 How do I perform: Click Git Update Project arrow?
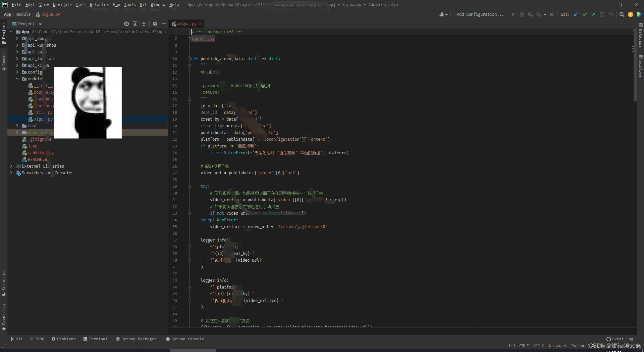click(576, 14)
